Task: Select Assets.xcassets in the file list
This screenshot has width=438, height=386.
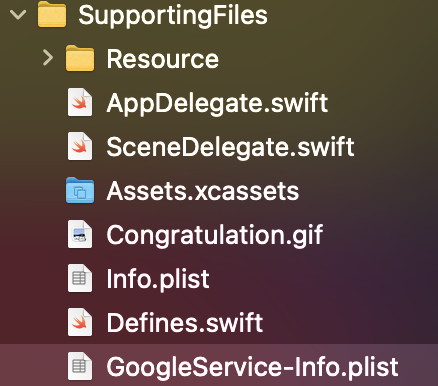Action: click(x=203, y=191)
